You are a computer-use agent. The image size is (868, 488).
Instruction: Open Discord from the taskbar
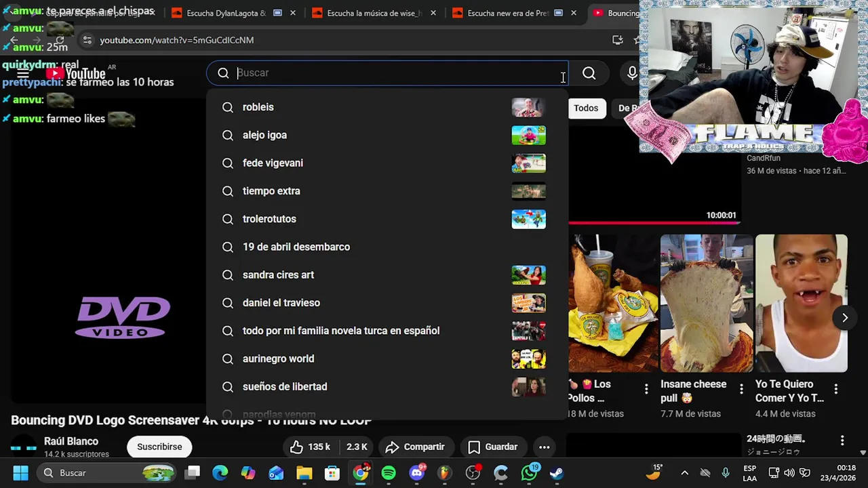[417, 472]
